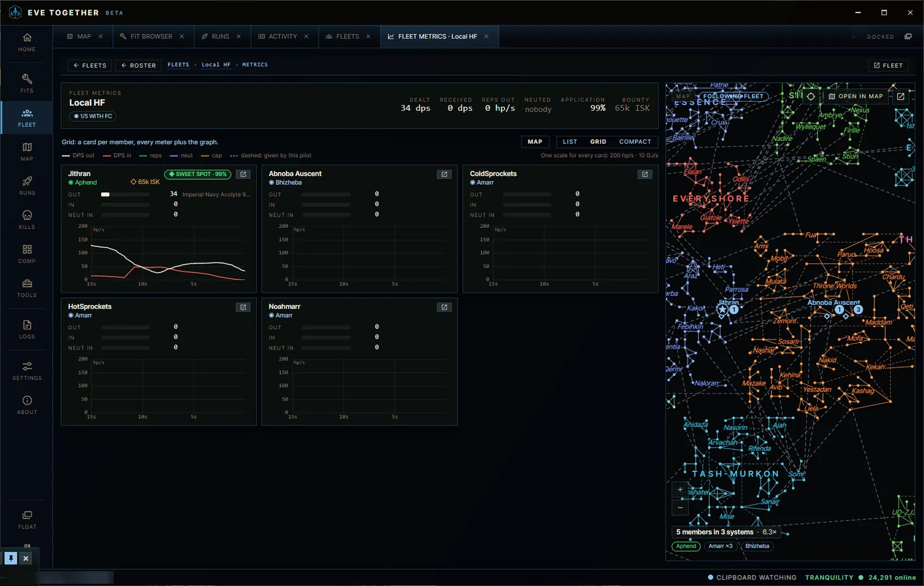Viewport: 924px width, 586px height.
Task: Filter map by the Aphend chip
Action: [686, 546]
